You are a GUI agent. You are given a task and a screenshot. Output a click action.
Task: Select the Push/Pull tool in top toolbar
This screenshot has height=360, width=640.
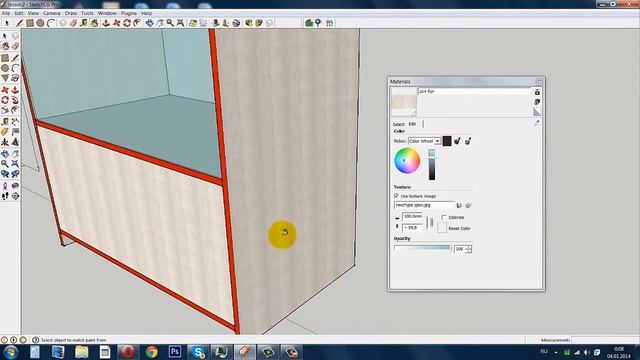tap(106, 23)
